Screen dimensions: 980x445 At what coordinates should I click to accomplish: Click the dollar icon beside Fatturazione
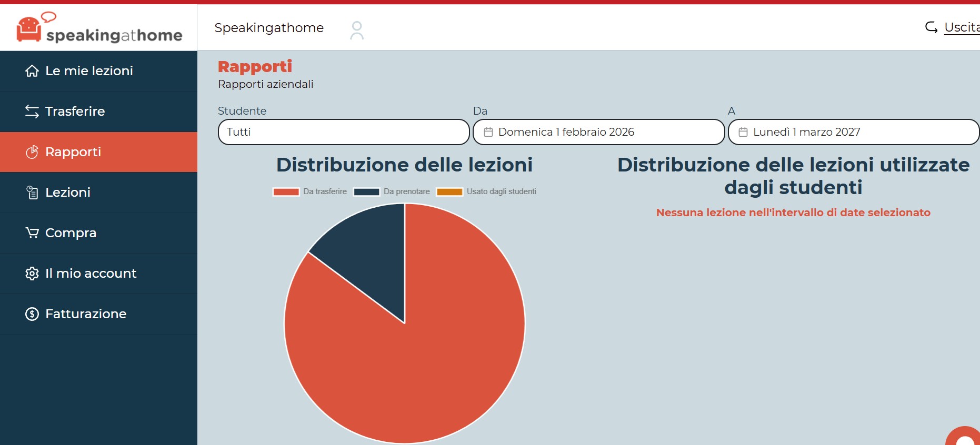tap(32, 314)
